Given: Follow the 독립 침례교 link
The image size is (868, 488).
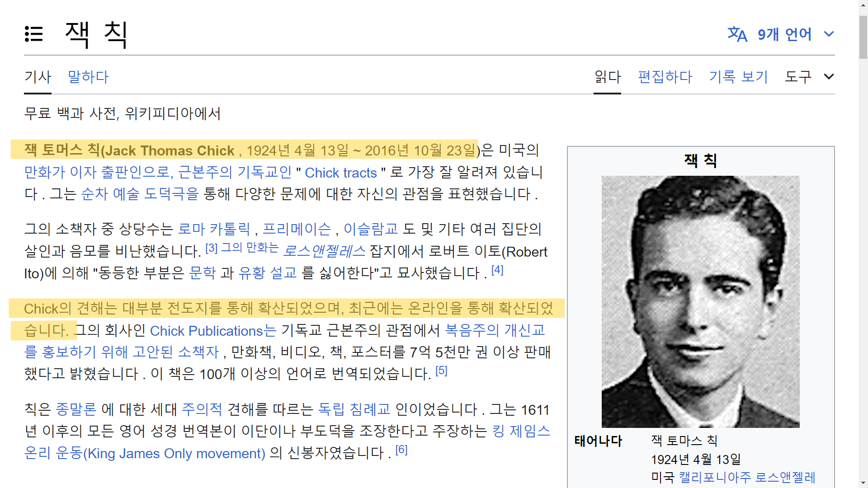Looking at the screenshot, I should pos(354,409).
